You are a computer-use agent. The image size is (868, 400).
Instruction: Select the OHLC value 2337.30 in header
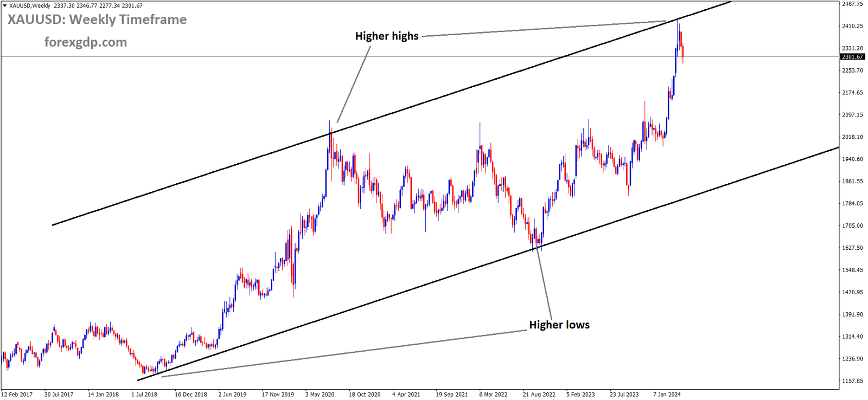(64, 5)
